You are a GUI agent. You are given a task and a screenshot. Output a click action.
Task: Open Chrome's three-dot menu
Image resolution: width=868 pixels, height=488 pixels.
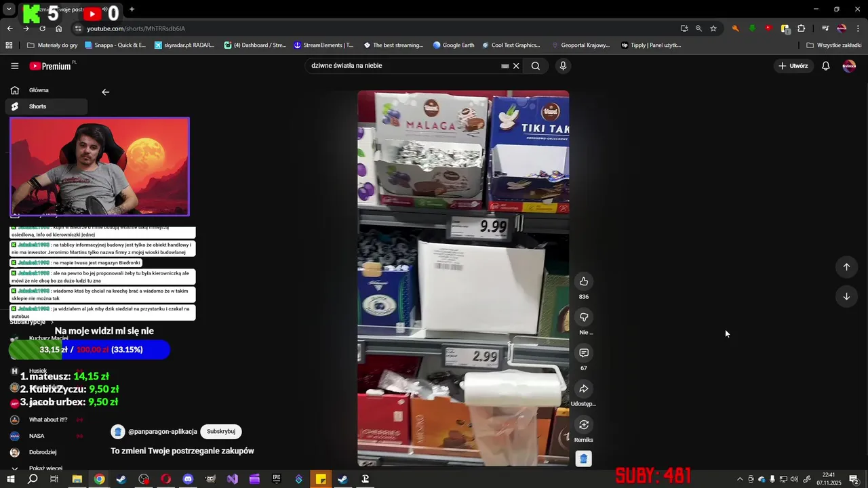(859, 28)
